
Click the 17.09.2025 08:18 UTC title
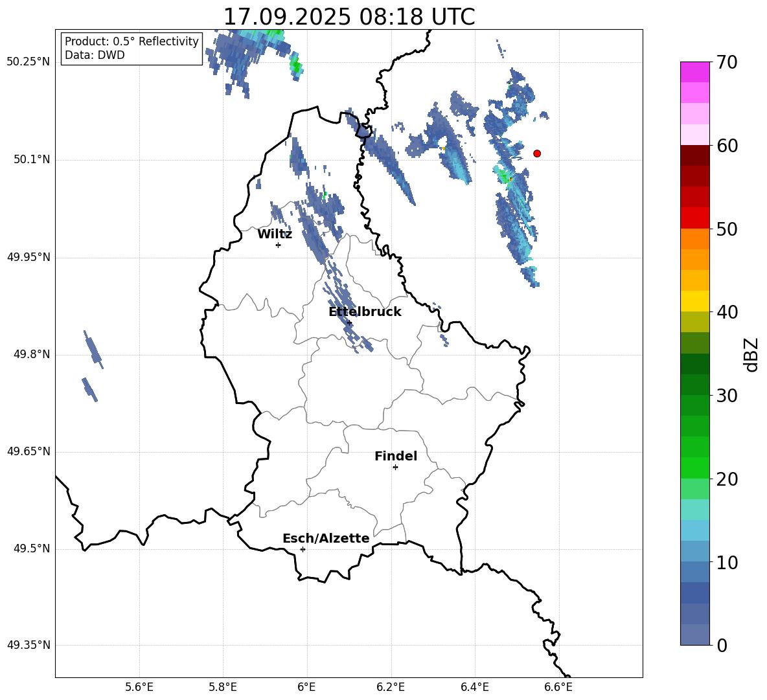click(349, 17)
